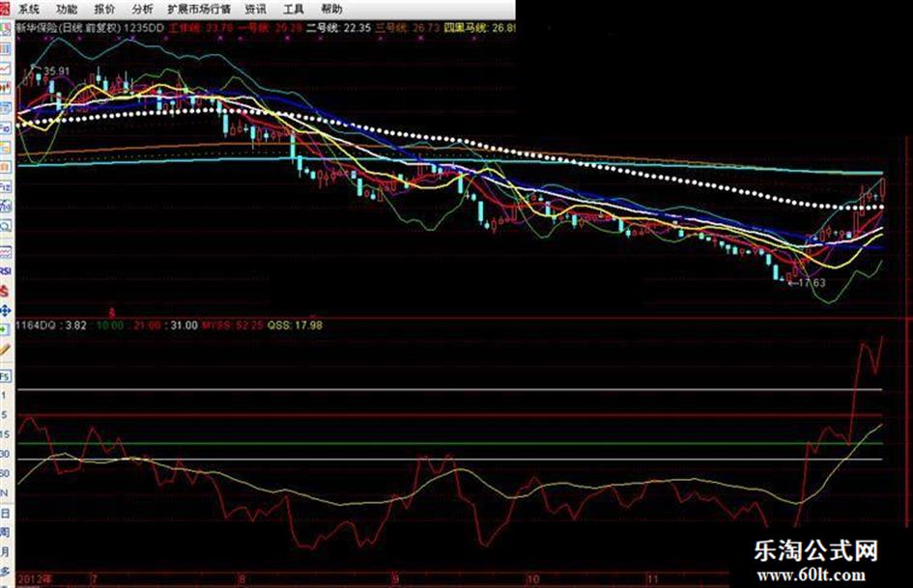Image resolution: width=913 pixels, height=588 pixels.
Task: Select the N custom period button
Action: 5,493
